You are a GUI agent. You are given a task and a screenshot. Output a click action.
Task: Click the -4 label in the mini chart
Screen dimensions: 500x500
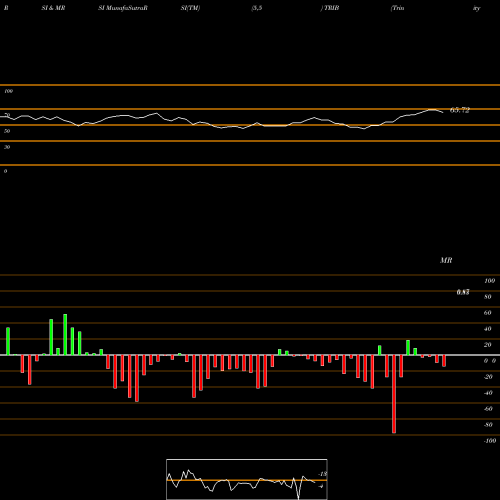click(321, 486)
